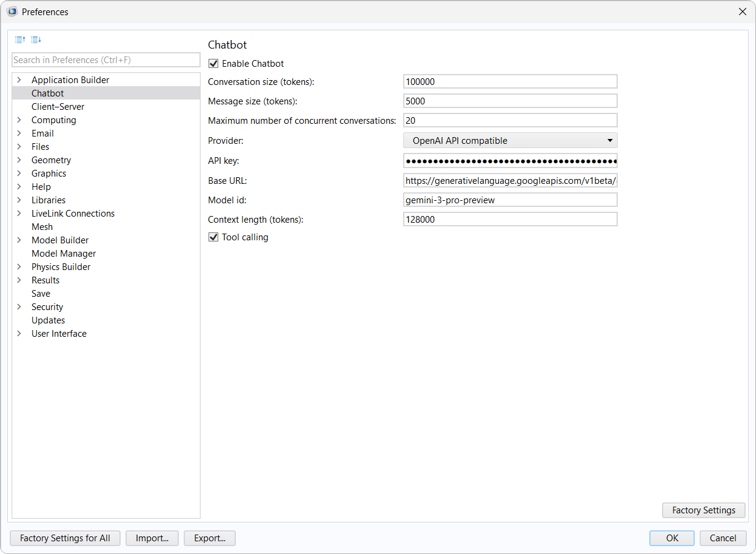The height and width of the screenshot is (554, 756).
Task: Expand the Computing section
Action: point(19,120)
